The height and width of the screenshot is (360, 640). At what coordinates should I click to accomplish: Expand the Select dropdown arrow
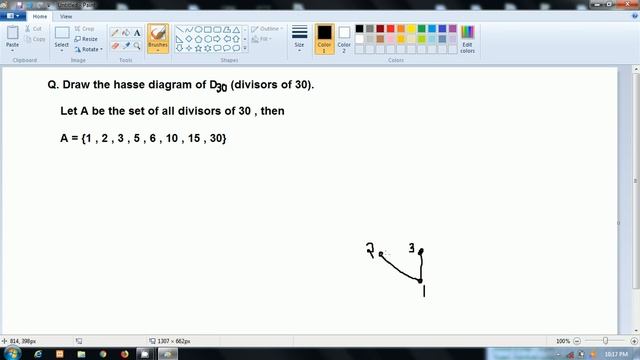pos(62,51)
